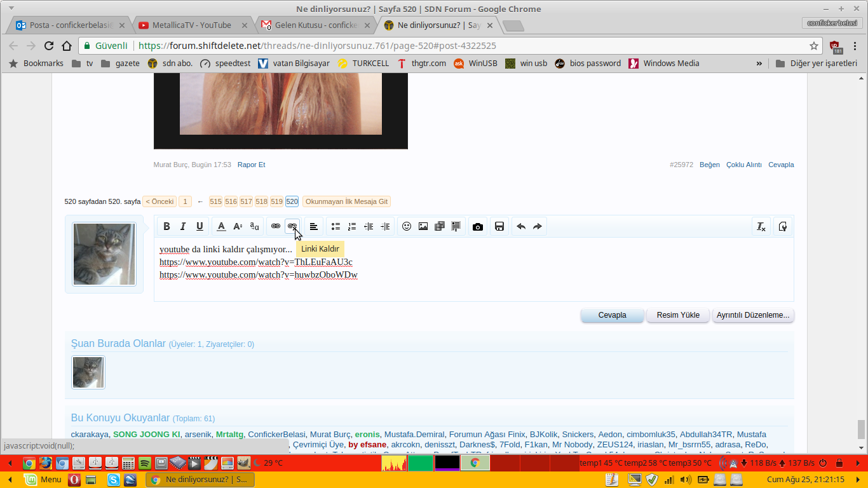Go to the Önceki previous page

(x=159, y=201)
